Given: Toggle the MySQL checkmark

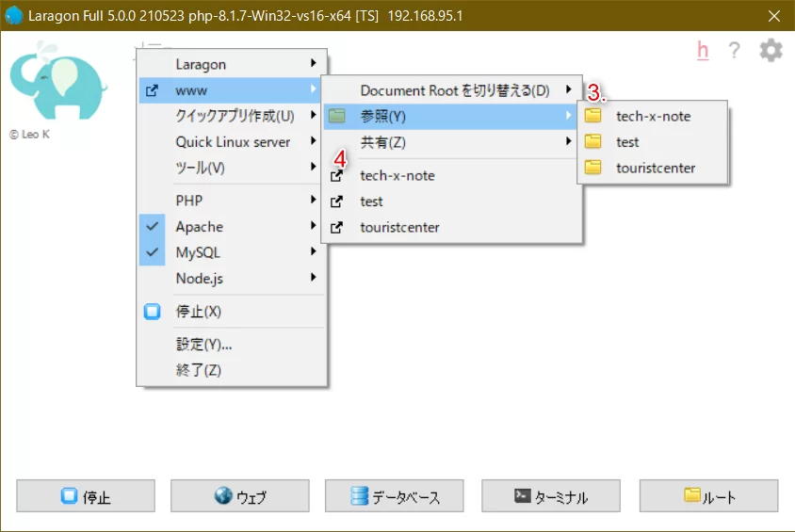Looking at the screenshot, I should click(x=152, y=252).
